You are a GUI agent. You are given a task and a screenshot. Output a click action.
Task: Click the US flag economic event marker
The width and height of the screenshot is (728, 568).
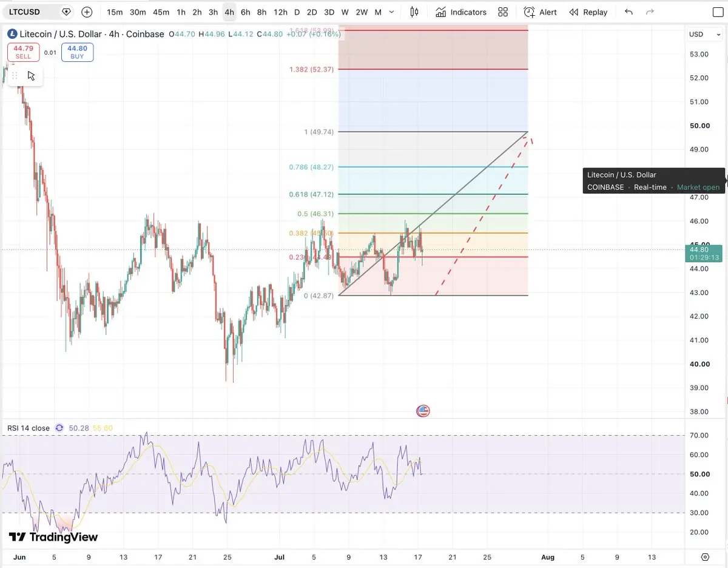pos(423,411)
